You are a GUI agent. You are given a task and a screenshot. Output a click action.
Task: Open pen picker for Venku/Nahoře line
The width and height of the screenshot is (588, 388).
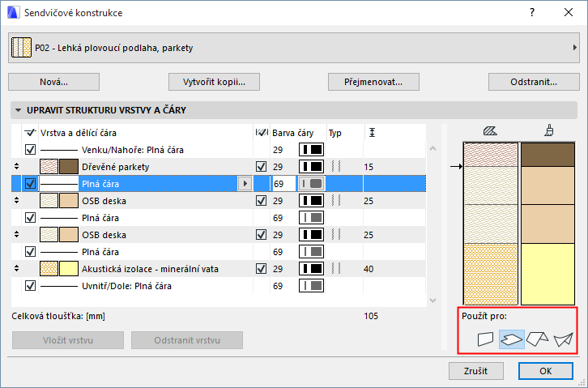click(x=311, y=150)
